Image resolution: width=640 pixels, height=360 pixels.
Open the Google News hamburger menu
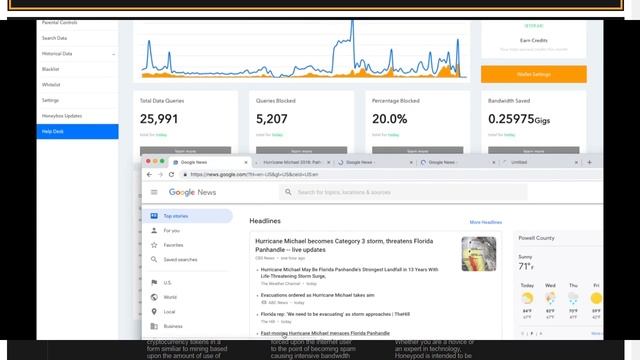(x=154, y=192)
